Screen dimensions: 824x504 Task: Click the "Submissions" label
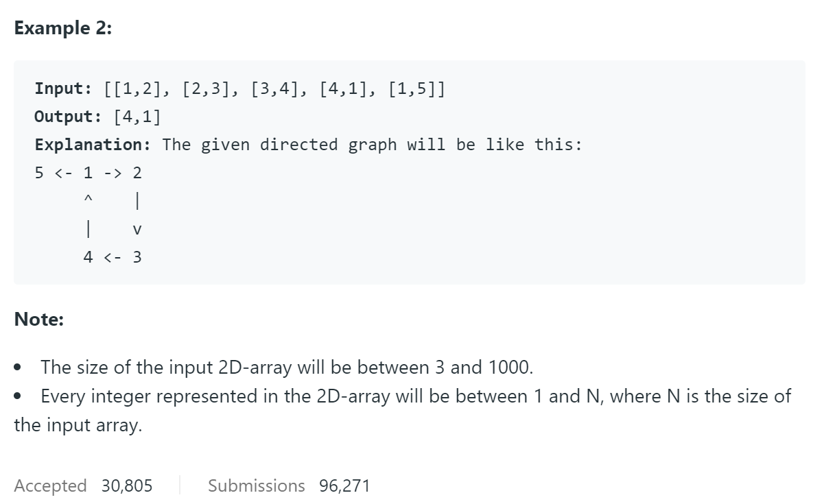(x=257, y=486)
